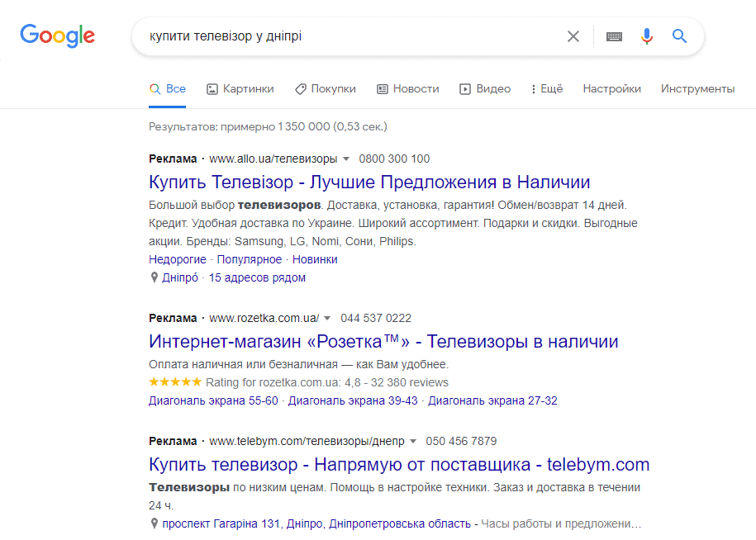Start voice search with the microphone icon

click(x=647, y=36)
